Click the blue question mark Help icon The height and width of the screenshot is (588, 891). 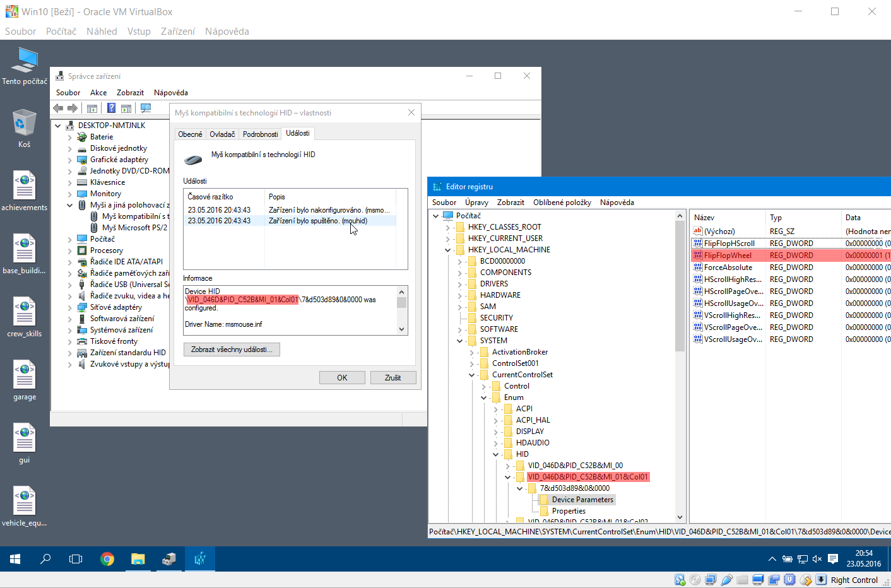[x=111, y=109]
